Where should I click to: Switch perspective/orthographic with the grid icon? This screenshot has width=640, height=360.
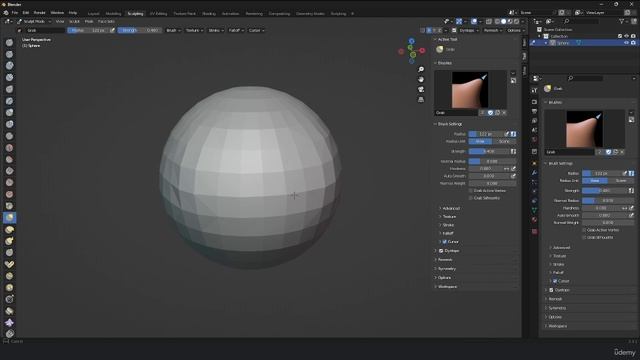pyautogui.click(x=421, y=100)
